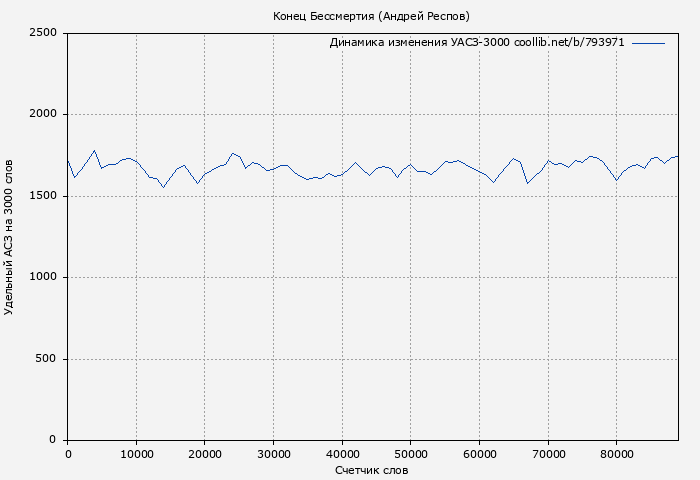Select the blue legend line sample
Screen dimensions: 700x480
(x=648, y=43)
